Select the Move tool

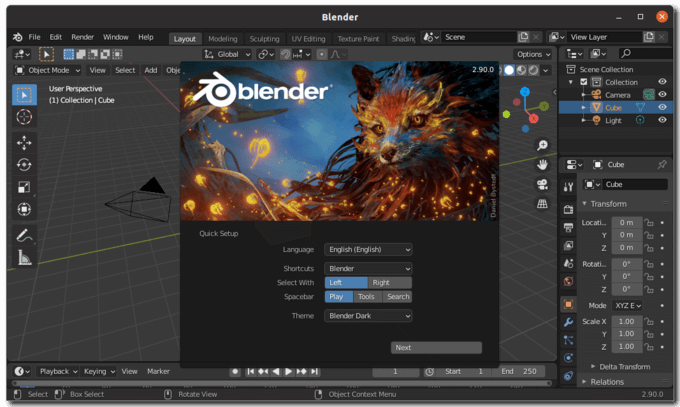24,143
